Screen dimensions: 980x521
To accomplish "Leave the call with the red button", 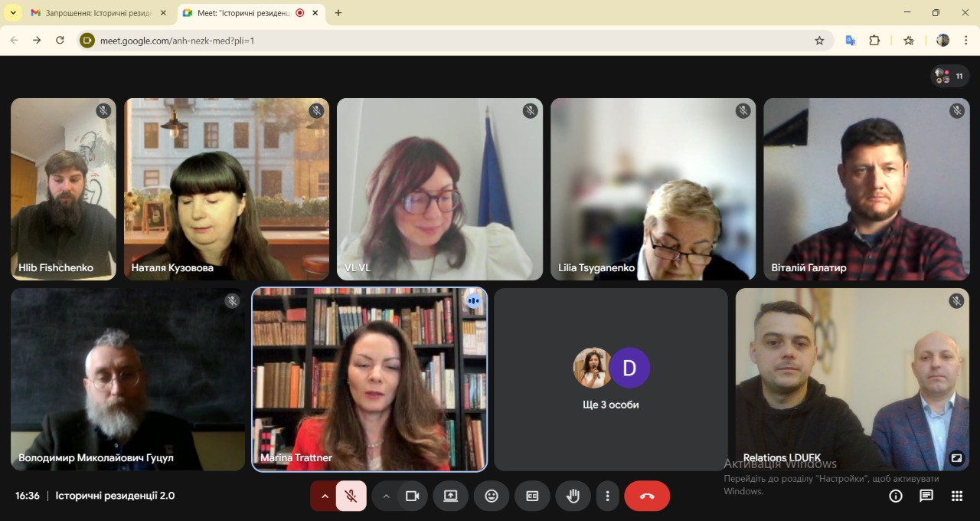I will click(x=647, y=496).
